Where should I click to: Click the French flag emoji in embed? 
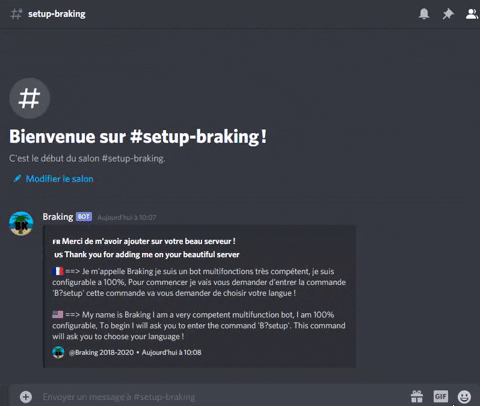pos(58,271)
